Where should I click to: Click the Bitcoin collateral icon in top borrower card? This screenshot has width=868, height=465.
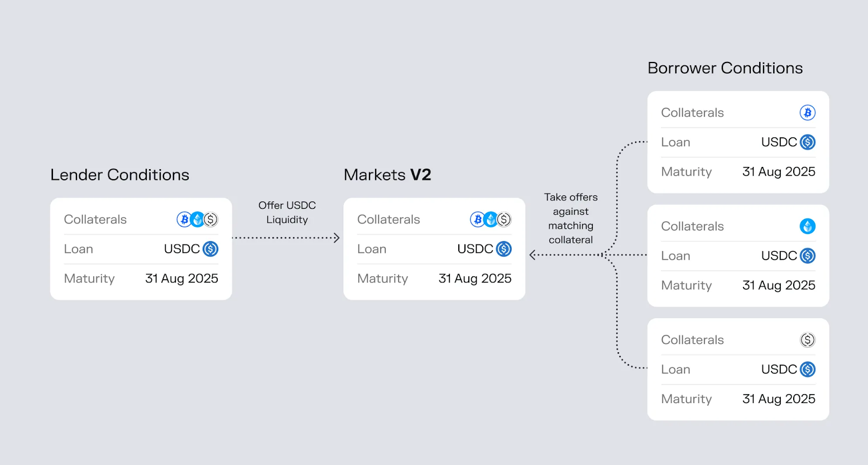point(807,113)
